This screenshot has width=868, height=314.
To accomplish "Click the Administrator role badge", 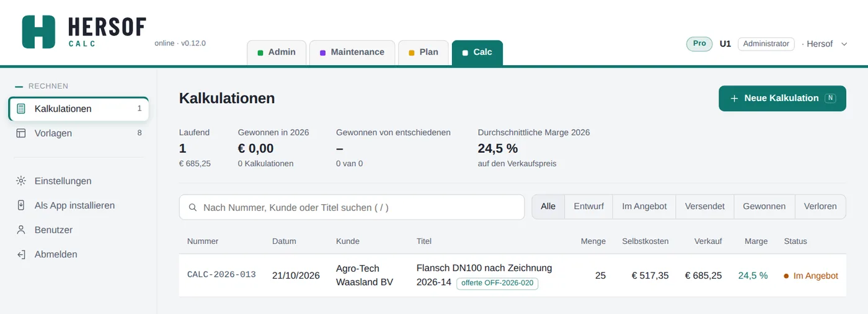I will (x=766, y=43).
